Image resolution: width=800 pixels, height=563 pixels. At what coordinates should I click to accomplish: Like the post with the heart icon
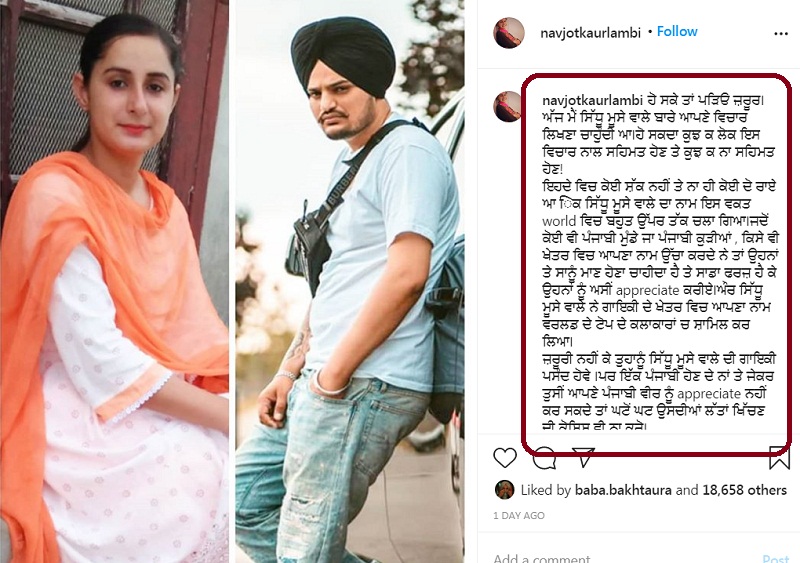tap(505, 457)
